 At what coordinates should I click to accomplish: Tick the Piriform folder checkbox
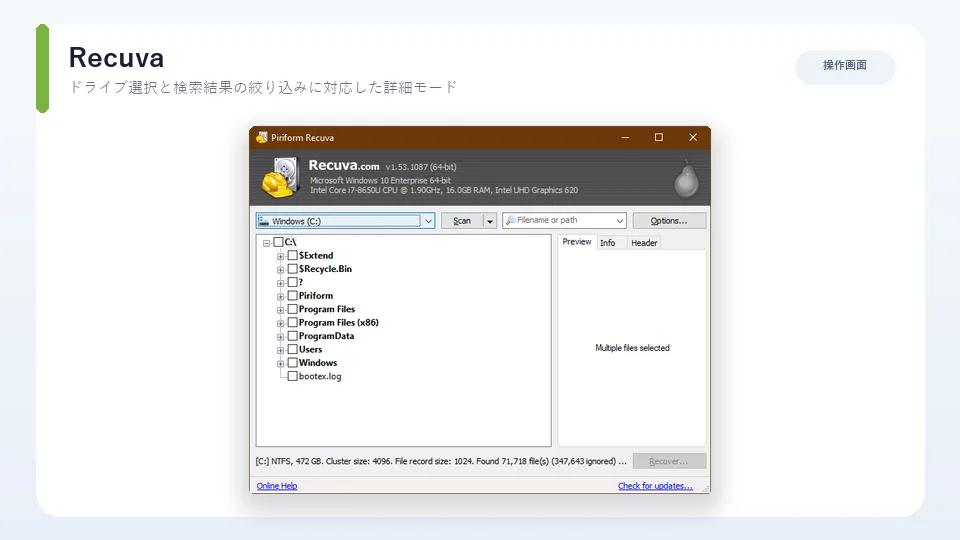click(x=293, y=296)
